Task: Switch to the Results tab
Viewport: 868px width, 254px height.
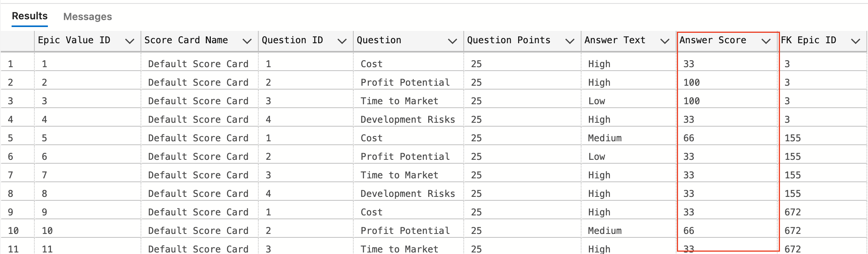Action: pos(29,16)
